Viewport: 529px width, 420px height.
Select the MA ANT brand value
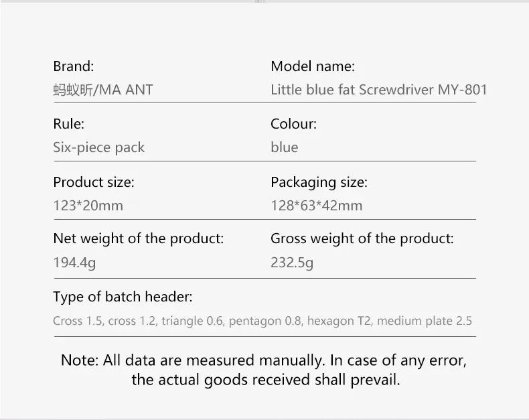pyautogui.click(x=103, y=90)
